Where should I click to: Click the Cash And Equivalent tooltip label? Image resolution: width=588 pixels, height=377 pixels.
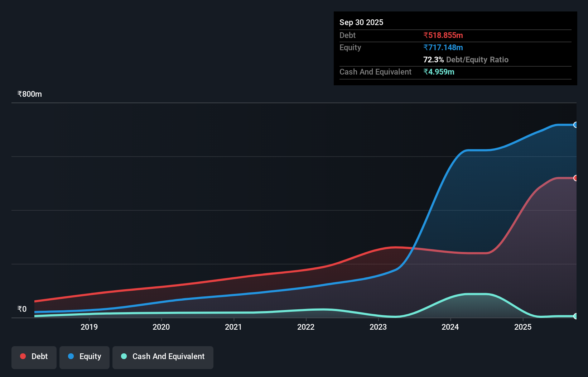click(375, 72)
